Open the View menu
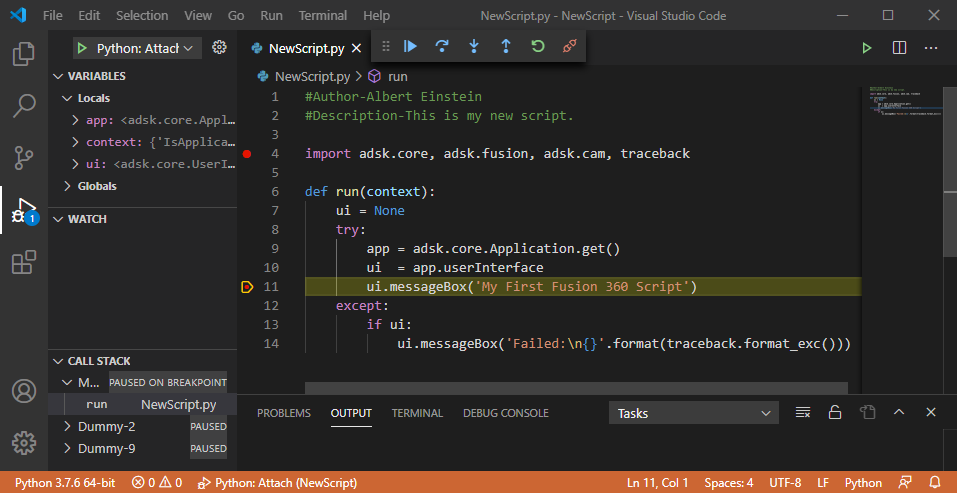Viewport: 957px width, 493px height. 198,15
